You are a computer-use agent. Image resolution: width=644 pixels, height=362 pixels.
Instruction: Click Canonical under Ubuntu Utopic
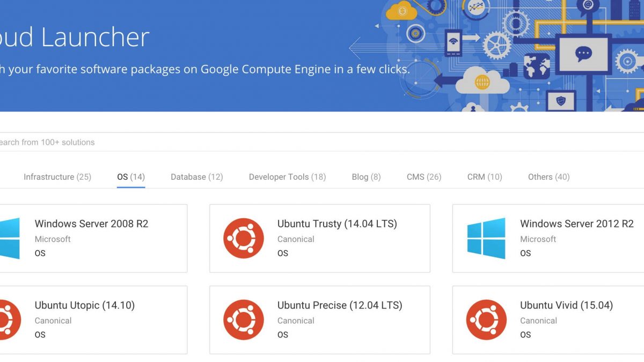pyautogui.click(x=53, y=321)
